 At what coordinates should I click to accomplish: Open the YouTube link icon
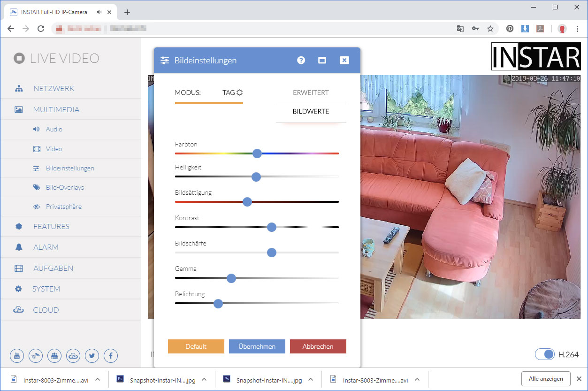(17, 356)
